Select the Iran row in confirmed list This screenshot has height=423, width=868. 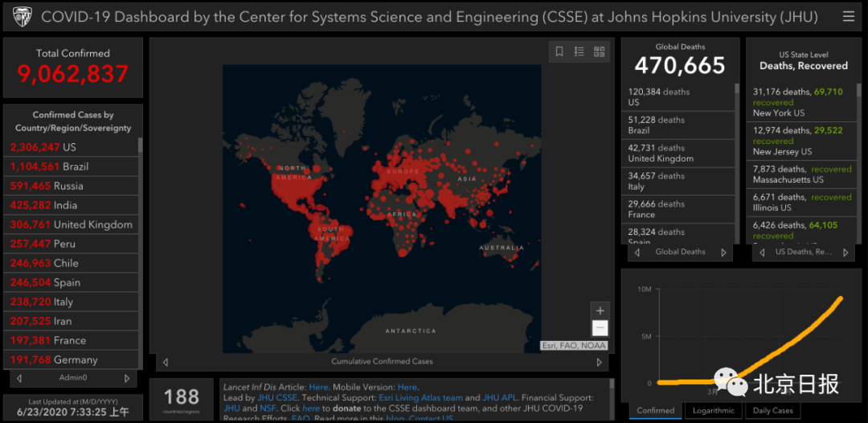[71, 321]
